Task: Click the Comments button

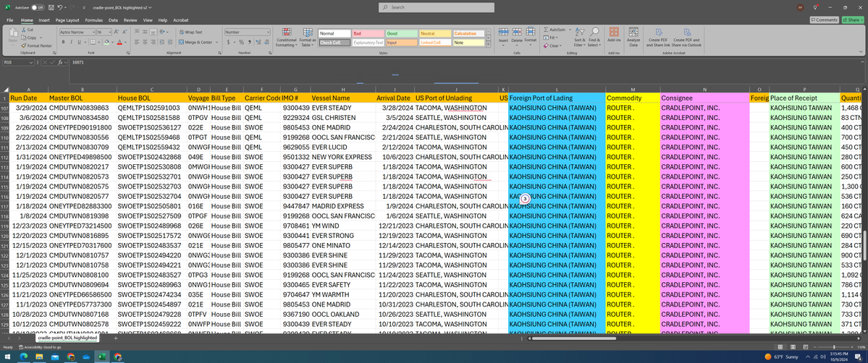Action: click(x=824, y=20)
